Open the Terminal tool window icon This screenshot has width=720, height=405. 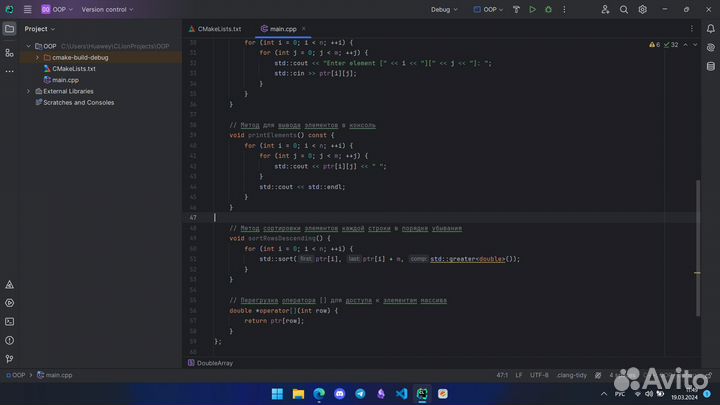pos(9,322)
